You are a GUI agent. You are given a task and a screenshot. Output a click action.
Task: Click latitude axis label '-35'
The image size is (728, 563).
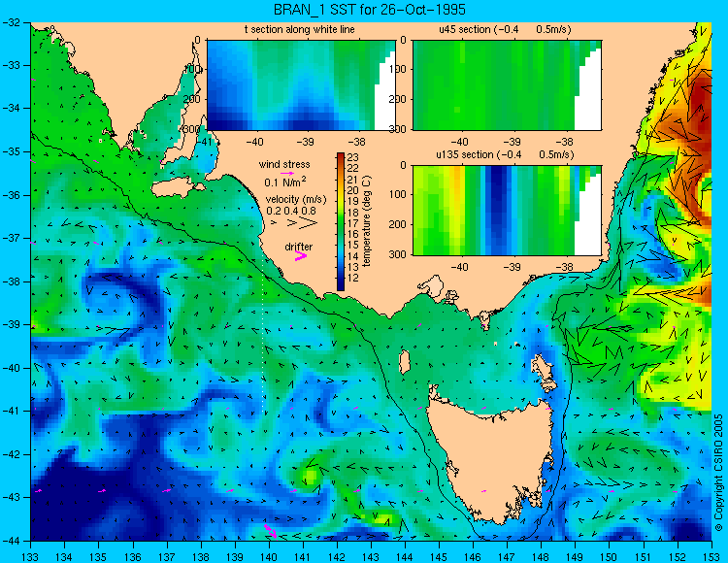(x=11, y=151)
